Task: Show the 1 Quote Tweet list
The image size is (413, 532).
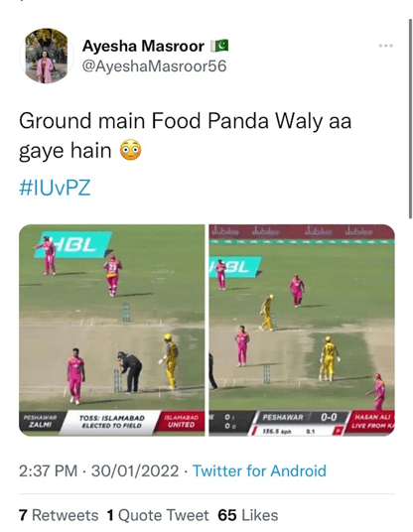Action: [x=158, y=515]
